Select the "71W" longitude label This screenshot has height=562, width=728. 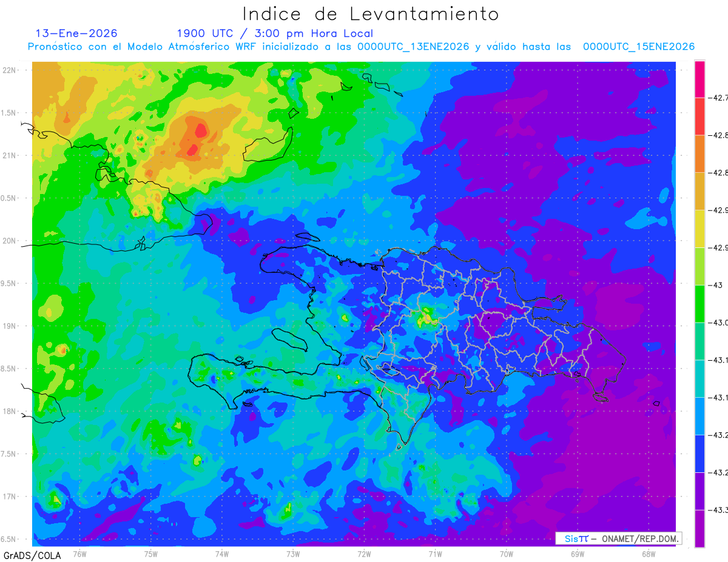coord(435,554)
